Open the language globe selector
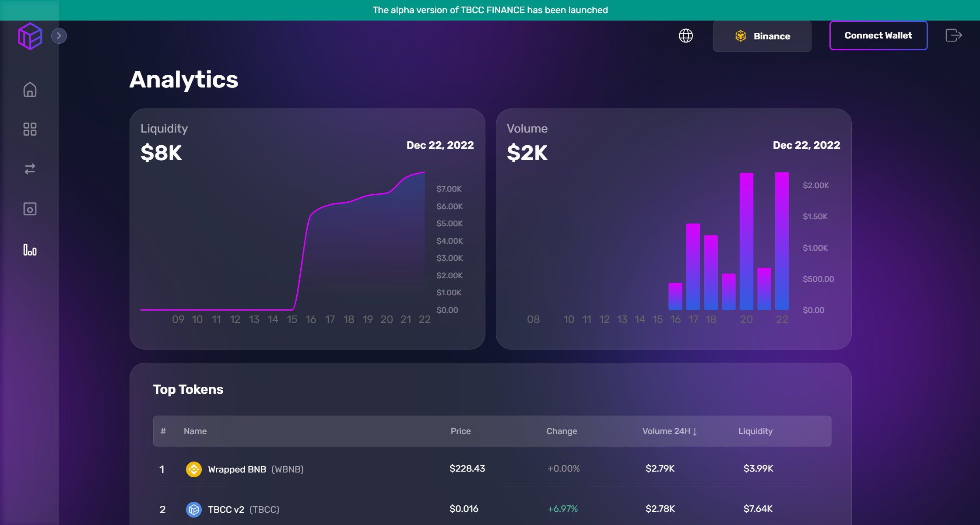 click(686, 36)
